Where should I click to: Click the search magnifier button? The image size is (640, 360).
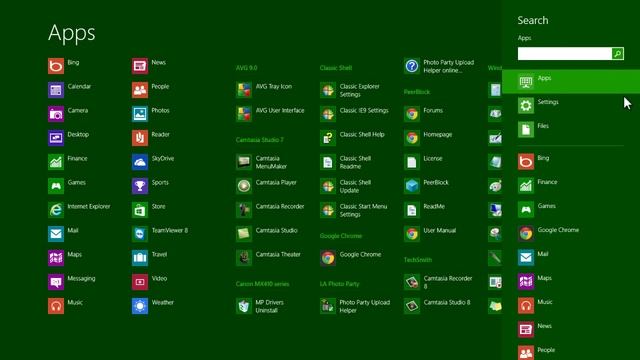[x=618, y=53]
